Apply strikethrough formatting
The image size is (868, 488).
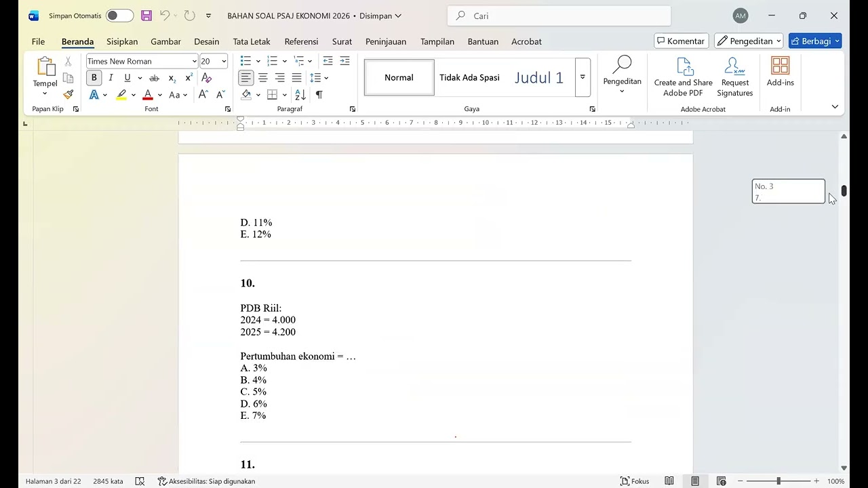(154, 78)
